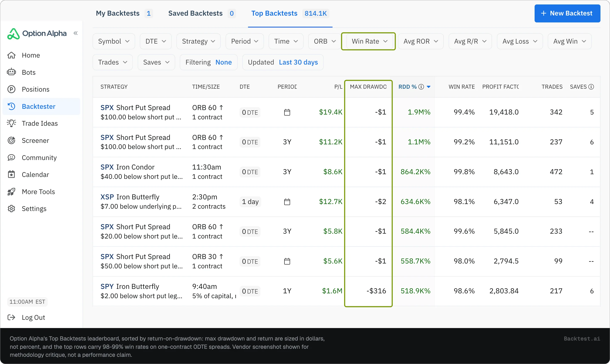Open the Win Rate filter dropdown
The width and height of the screenshot is (610, 364).
coord(369,41)
